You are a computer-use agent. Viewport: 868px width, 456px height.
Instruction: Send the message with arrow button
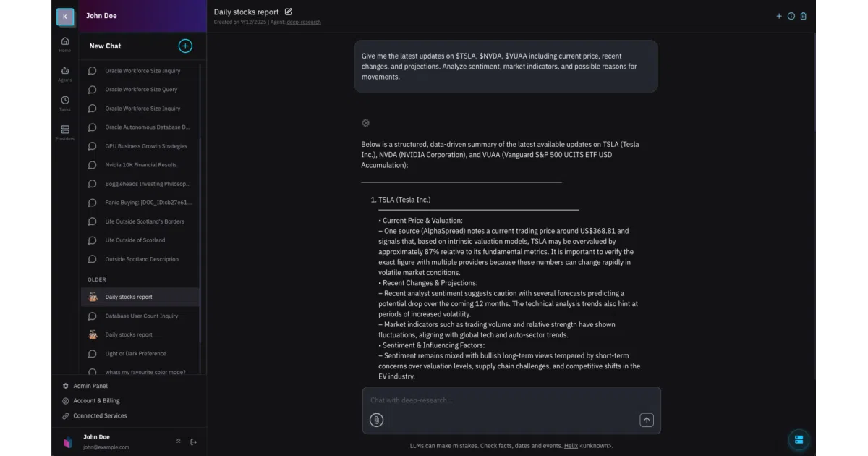(x=647, y=420)
